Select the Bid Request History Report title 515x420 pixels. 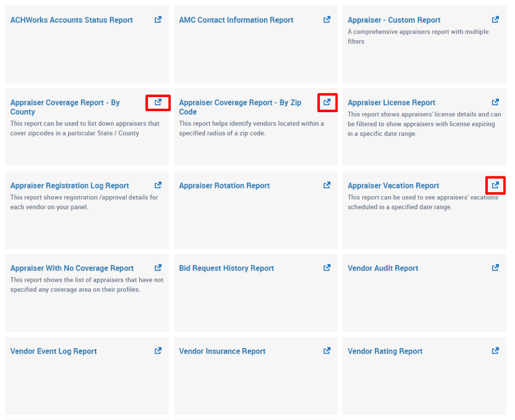[x=226, y=268]
